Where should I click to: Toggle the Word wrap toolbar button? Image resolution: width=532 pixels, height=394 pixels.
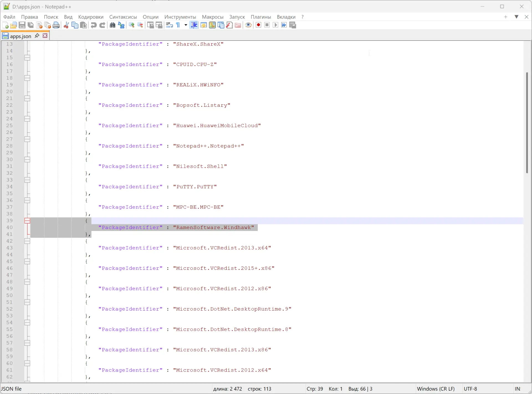(x=169, y=25)
